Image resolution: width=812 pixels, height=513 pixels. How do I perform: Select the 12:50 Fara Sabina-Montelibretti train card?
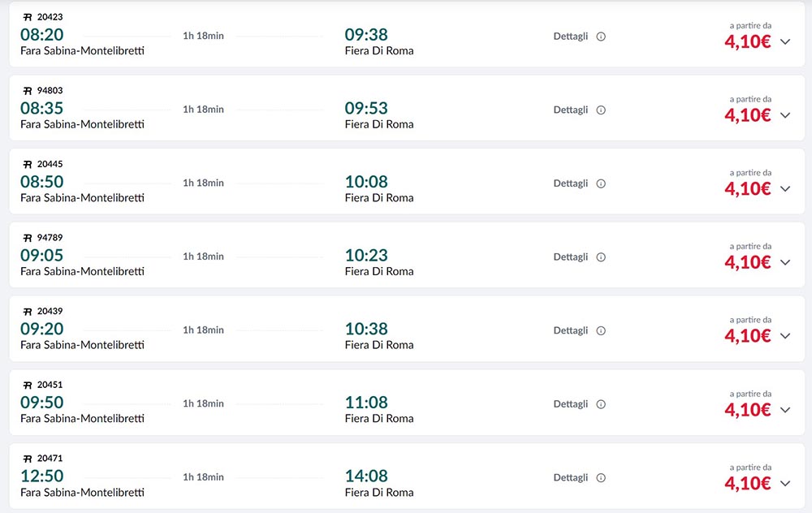coord(407,476)
